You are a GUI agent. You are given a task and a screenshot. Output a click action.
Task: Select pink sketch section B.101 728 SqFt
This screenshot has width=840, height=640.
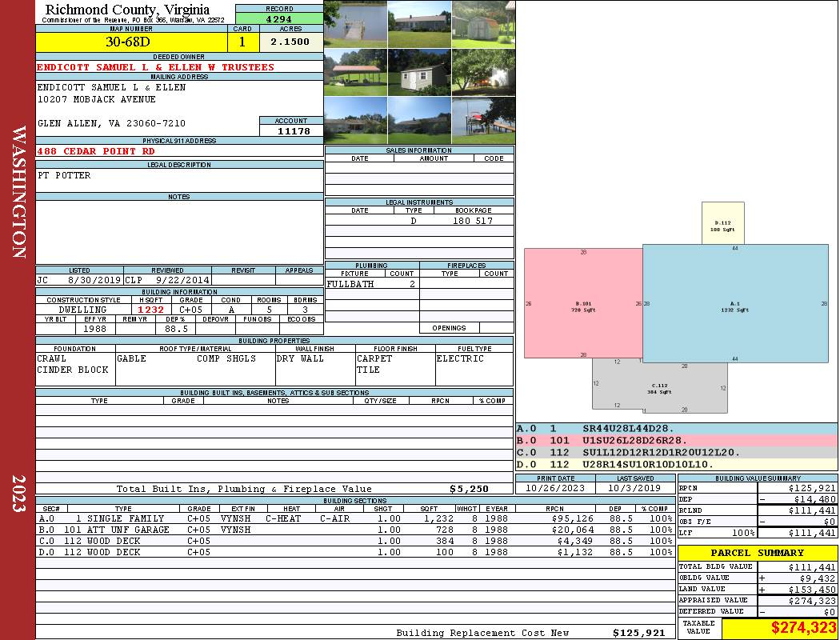[583, 303]
